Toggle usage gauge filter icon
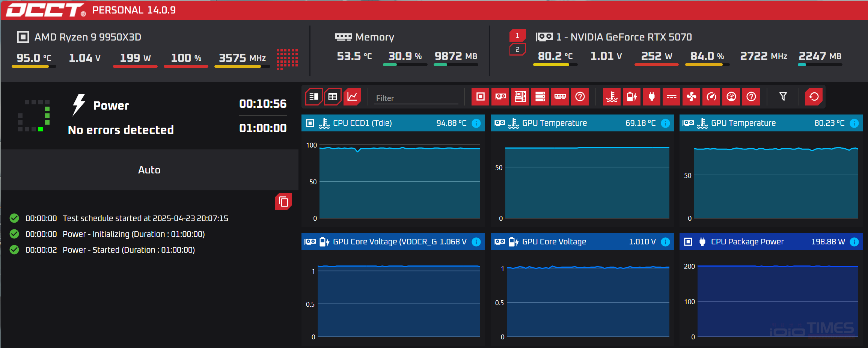This screenshot has width=868, height=348. pos(731,97)
